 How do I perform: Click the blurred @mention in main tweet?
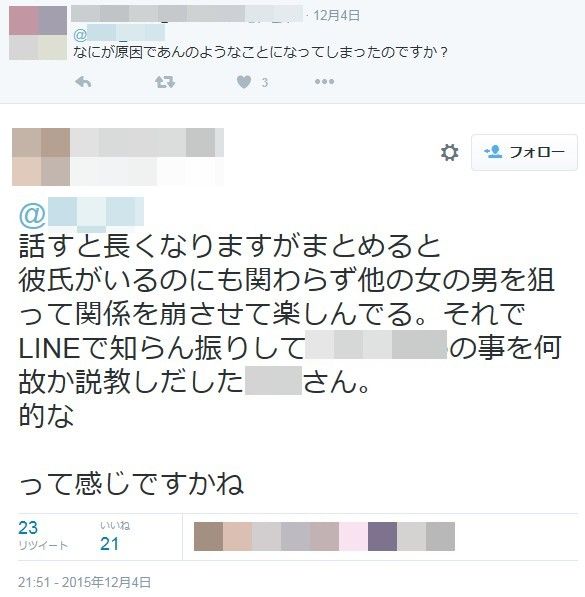pyautogui.click(x=82, y=214)
